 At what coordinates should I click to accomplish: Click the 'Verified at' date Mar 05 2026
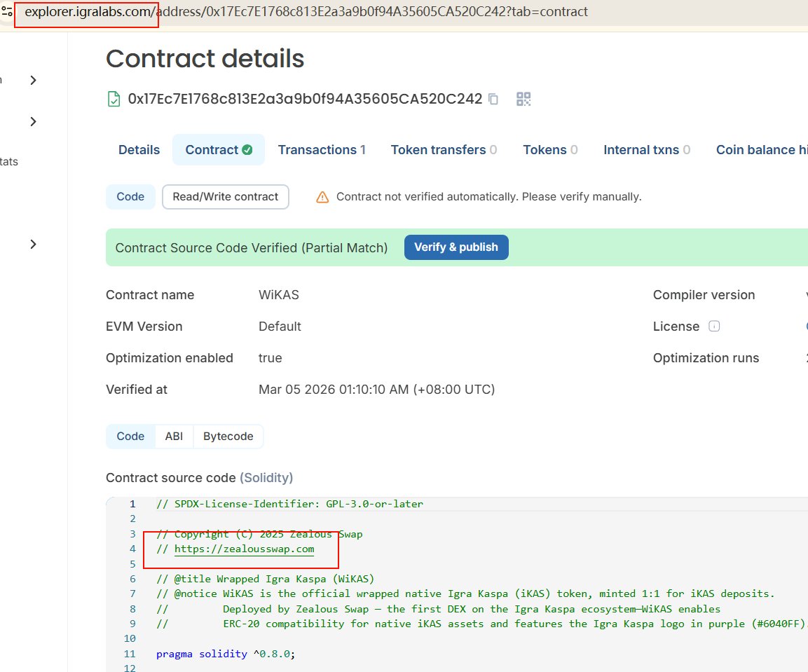[377, 390]
